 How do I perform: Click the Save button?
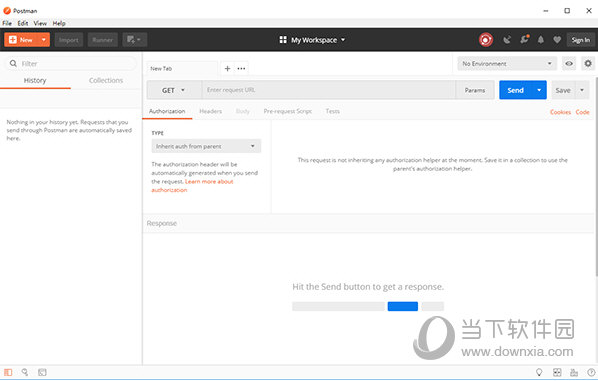tap(563, 90)
